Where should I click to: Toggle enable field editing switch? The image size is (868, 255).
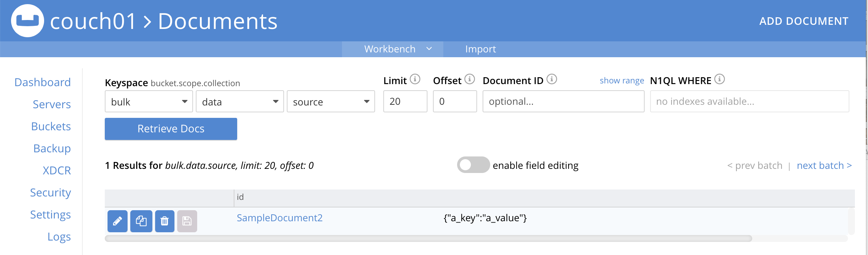[473, 165]
